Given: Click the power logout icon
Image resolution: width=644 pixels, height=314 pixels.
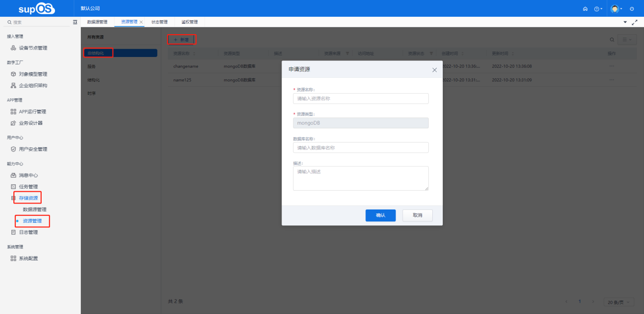Looking at the screenshot, I should click(632, 9).
